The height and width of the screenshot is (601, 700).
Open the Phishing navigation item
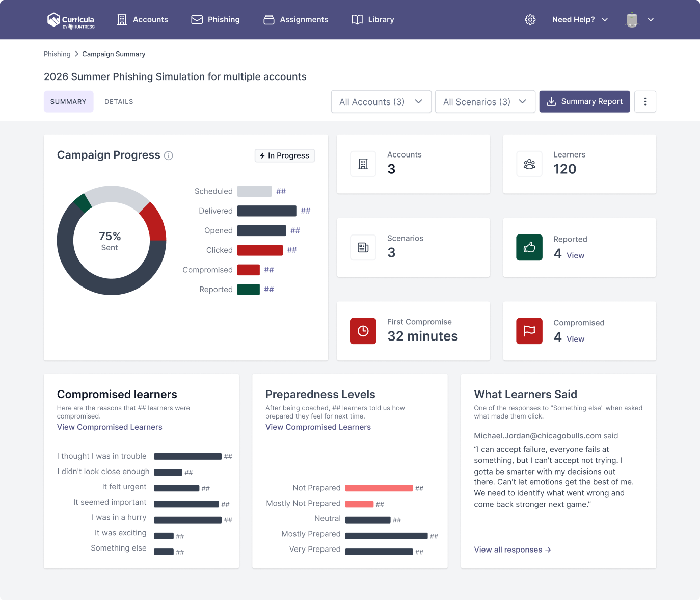[x=216, y=20]
